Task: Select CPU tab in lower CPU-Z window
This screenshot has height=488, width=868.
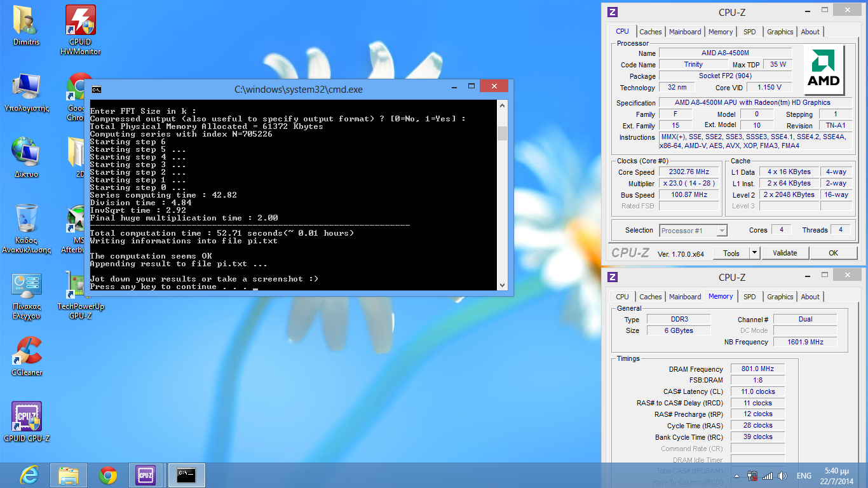Action: pos(622,297)
